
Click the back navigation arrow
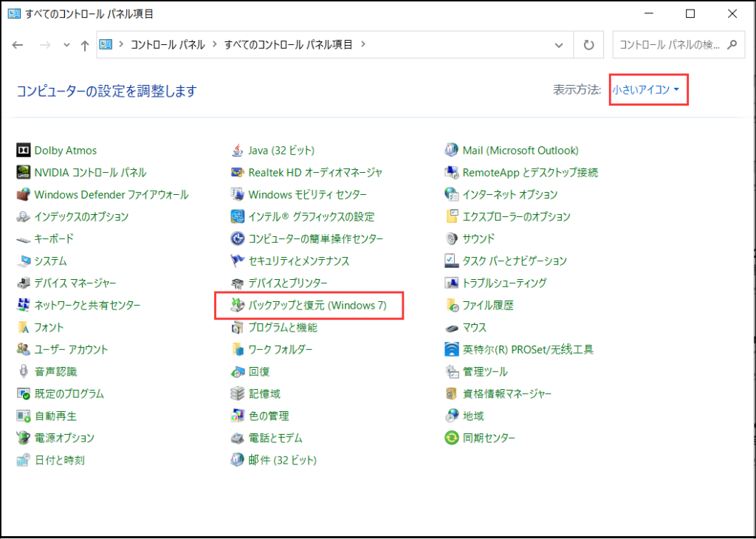click(x=16, y=44)
